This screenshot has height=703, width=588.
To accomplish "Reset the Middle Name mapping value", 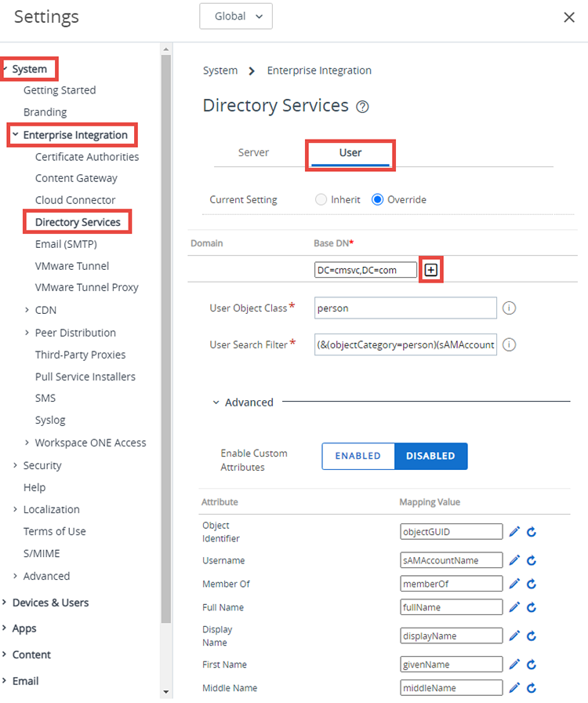I will (x=532, y=688).
